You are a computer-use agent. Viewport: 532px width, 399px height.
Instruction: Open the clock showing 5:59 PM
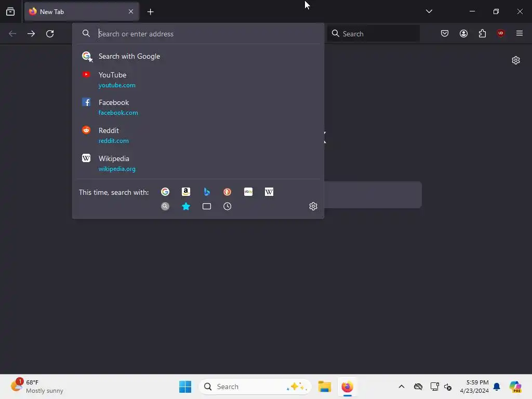coord(474,387)
